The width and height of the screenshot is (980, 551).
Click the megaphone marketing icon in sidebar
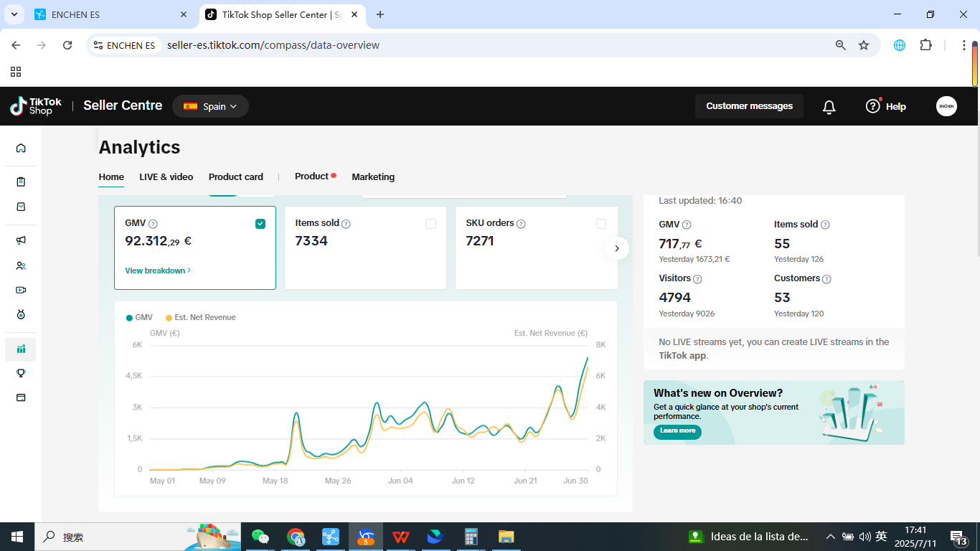coord(21,240)
